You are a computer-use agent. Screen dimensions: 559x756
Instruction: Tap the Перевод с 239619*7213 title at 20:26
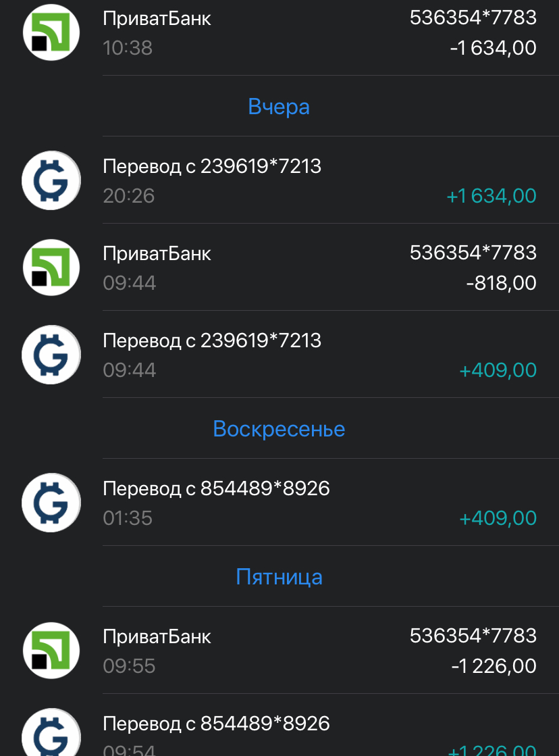point(212,166)
